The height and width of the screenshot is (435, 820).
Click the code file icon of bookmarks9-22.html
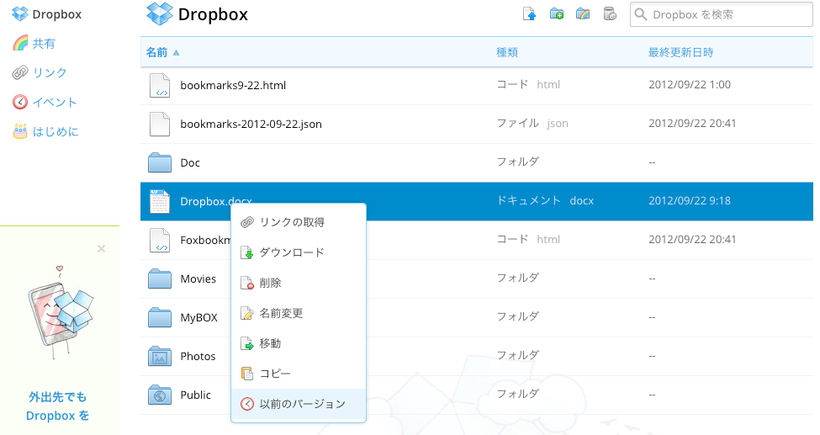pyautogui.click(x=160, y=85)
